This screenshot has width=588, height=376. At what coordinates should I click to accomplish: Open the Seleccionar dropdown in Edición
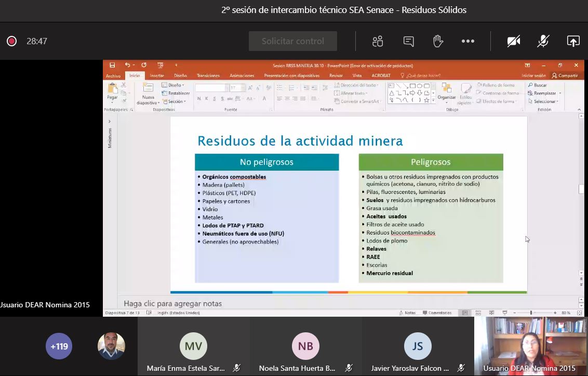click(543, 101)
